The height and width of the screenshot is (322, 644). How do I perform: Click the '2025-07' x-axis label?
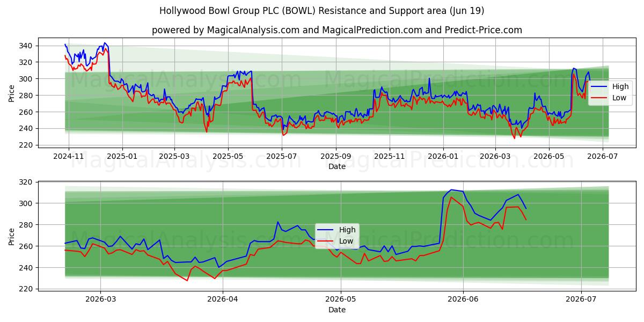[282, 157]
